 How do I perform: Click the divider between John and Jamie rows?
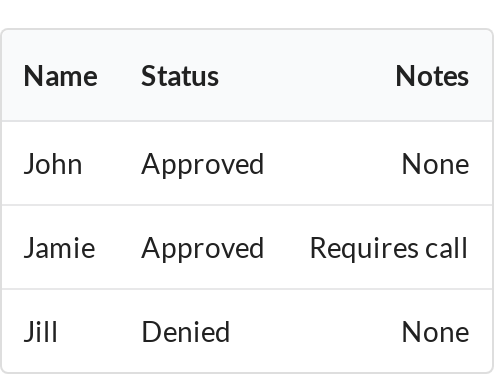[247, 205]
